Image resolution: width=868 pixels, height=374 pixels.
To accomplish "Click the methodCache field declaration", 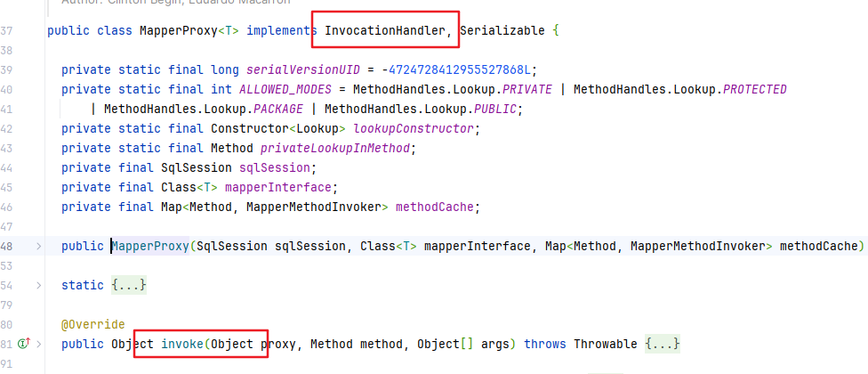I will [435, 207].
